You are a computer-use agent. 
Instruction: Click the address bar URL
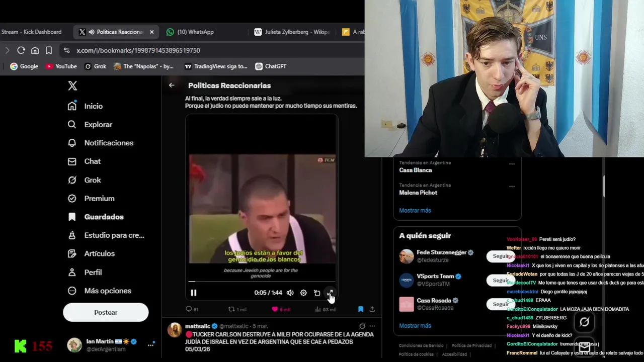(138, 50)
